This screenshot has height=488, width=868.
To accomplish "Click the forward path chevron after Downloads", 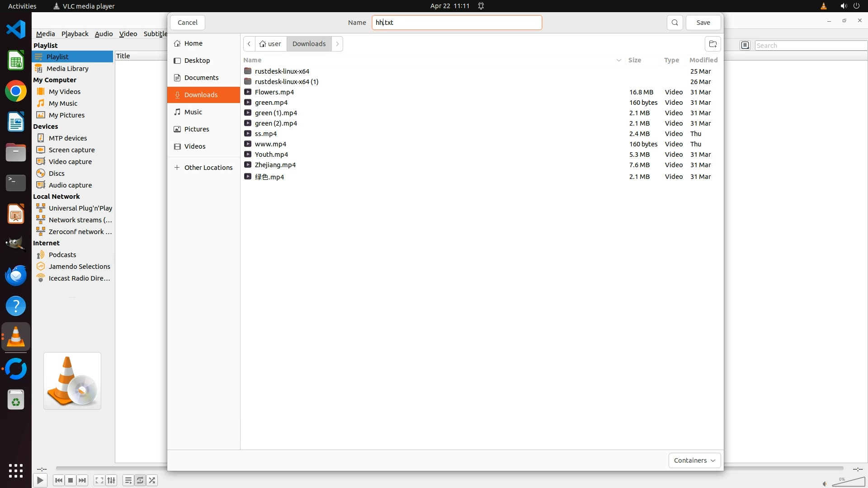I will (x=337, y=44).
